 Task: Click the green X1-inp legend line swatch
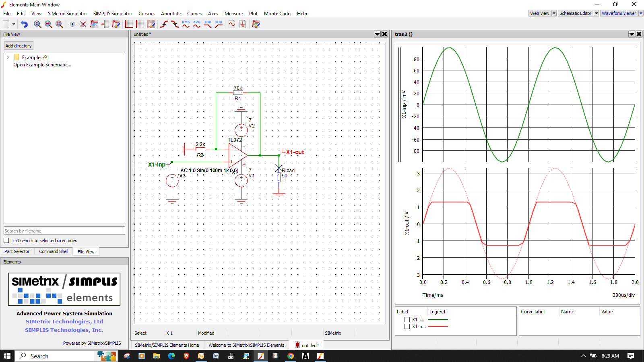click(438, 320)
